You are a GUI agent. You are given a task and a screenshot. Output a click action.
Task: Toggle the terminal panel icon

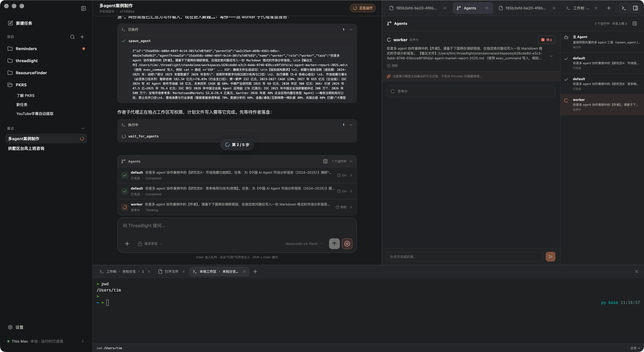point(624,8)
